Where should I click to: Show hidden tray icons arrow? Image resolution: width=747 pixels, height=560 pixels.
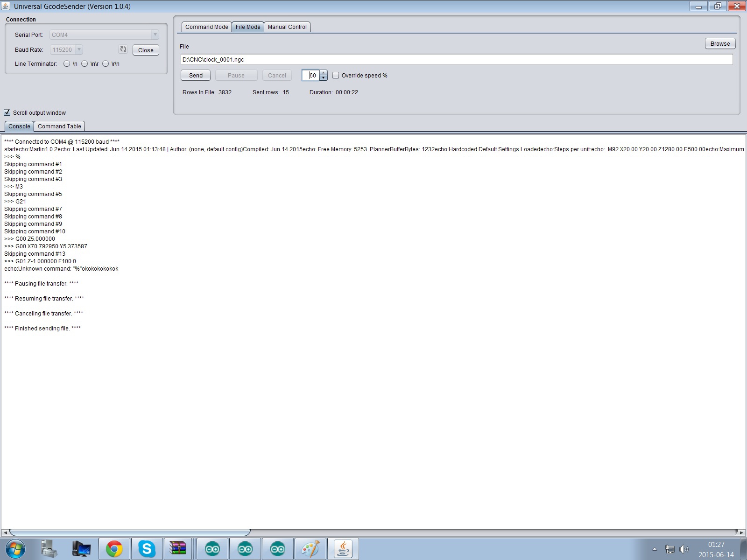click(x=655, y=549)
